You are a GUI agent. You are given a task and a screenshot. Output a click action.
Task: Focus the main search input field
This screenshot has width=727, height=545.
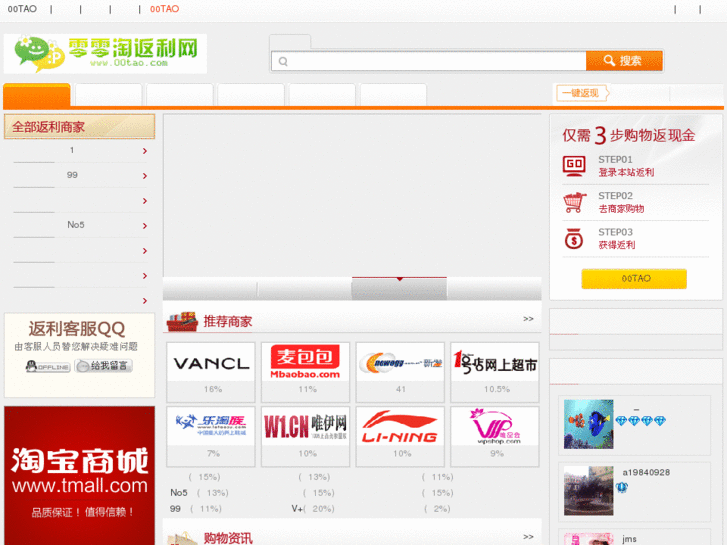tap(429, 61)
